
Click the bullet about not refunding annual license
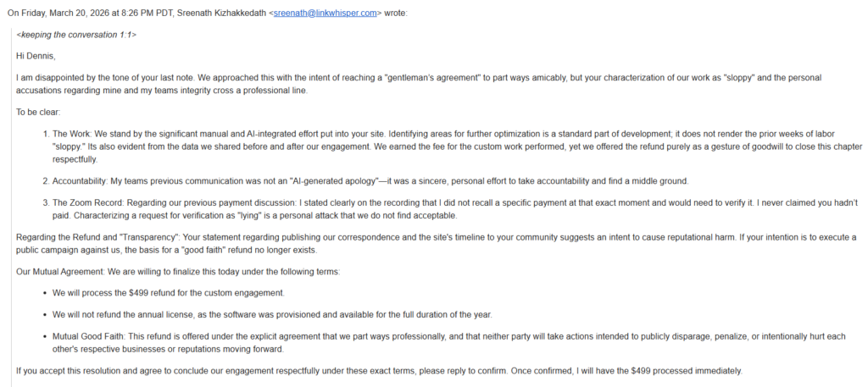(271, 315)
